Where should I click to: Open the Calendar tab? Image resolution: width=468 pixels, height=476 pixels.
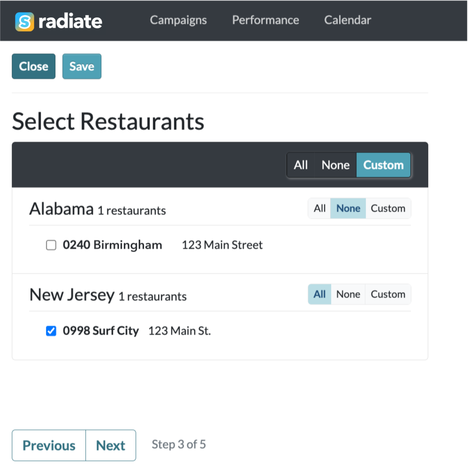(x=347, y=20)
